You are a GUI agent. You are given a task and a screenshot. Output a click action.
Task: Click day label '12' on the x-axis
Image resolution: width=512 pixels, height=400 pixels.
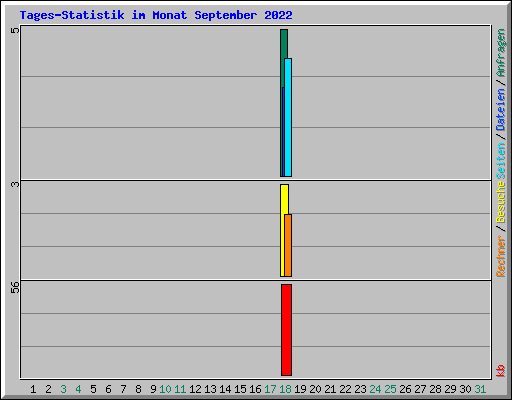tap(195, 389)
